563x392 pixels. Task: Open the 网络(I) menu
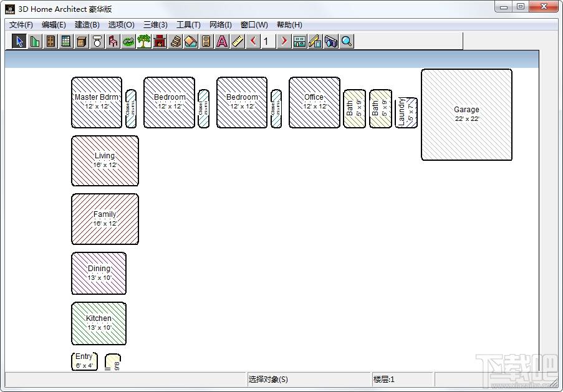pyautogui.click(x=221, y=25)
